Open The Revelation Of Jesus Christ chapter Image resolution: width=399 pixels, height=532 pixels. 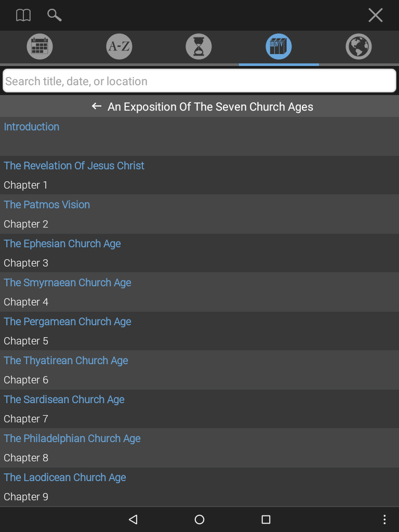coord(199,175)
